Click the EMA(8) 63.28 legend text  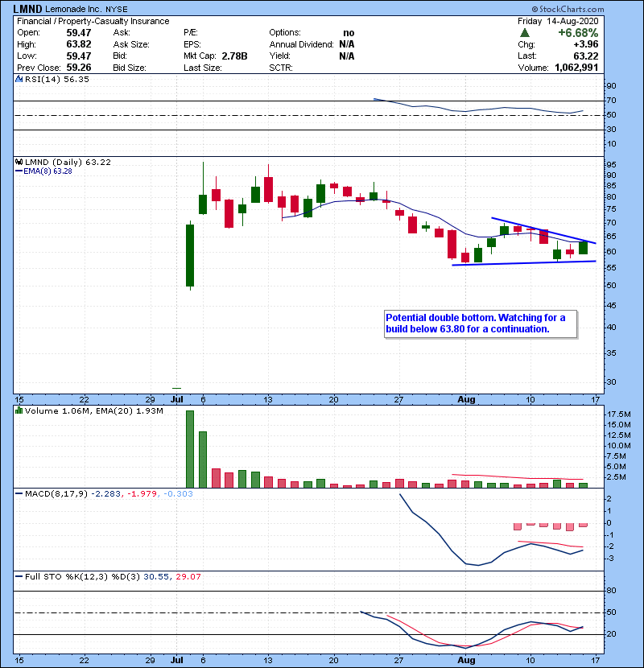(47, 171)
